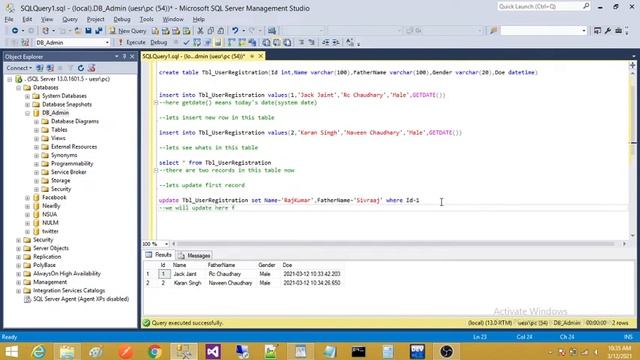
Task: Pin the Object Explorer auto-hide icon
Action: 124,56
